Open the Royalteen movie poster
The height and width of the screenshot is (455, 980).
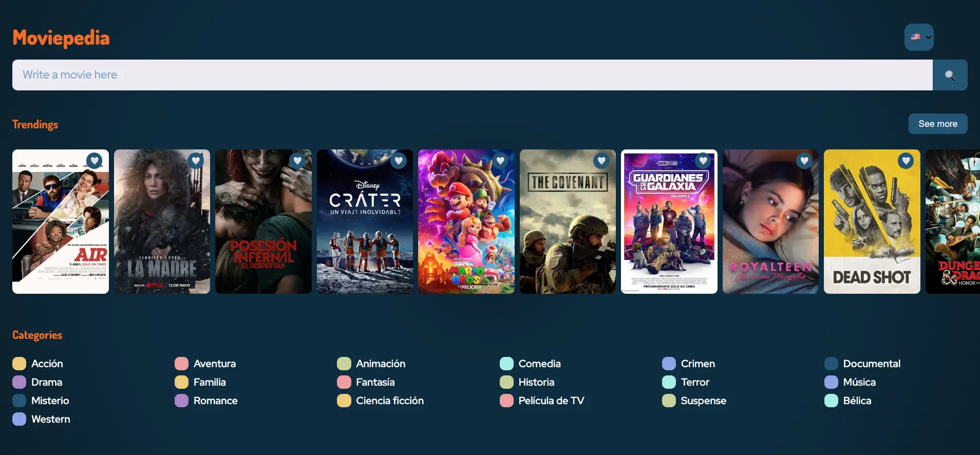coord(770,221)
